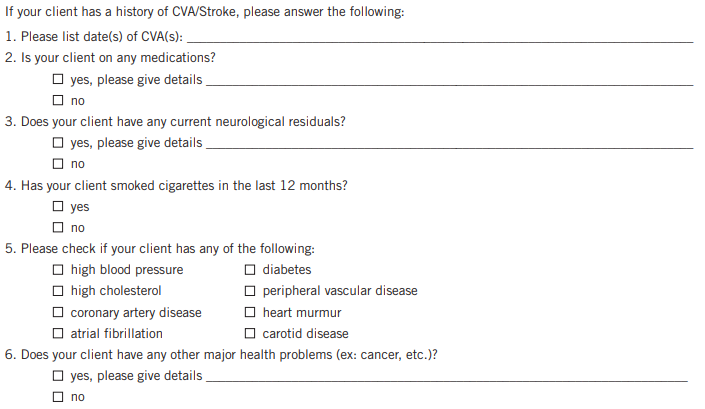705x409 pixels.
Task: Mark the atrial fibrillation checkbox
Action: tap(60, 334)
